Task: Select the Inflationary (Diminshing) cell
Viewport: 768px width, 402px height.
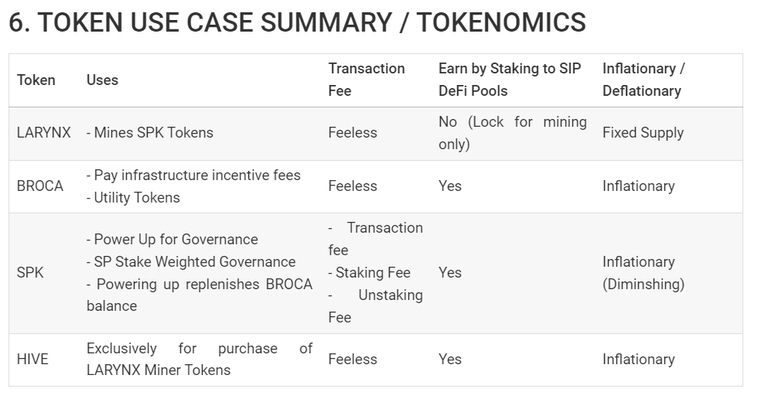Action: (643, 273)
